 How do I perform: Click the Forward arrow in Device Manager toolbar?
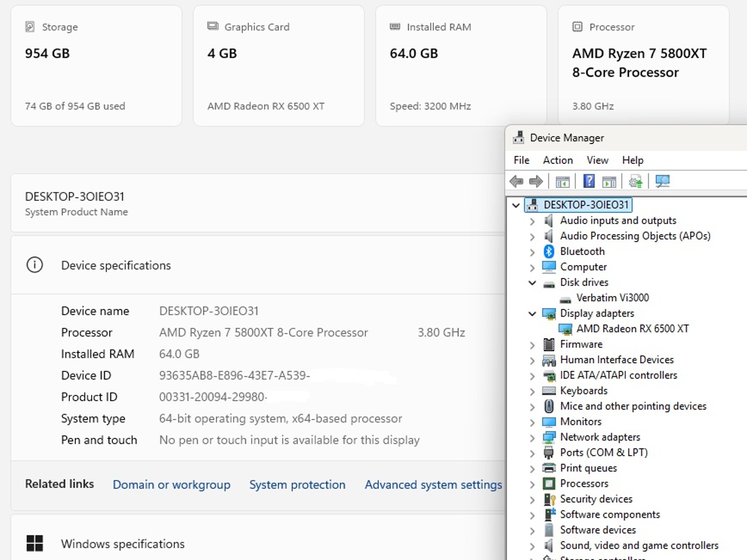(536, 181)
